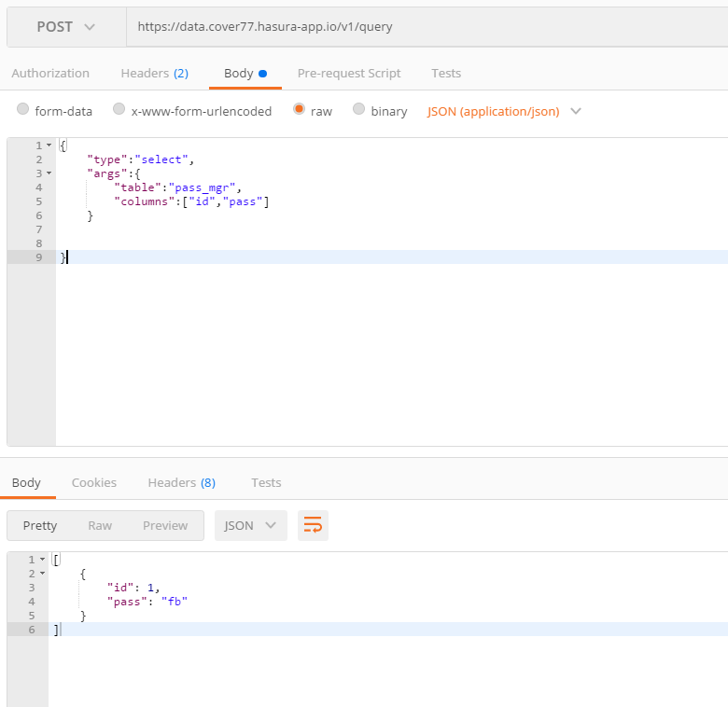Viewport: 728px width, 707px height.
Task: Click the wrap lines icon in response toolbar
Action: point(313,525)
